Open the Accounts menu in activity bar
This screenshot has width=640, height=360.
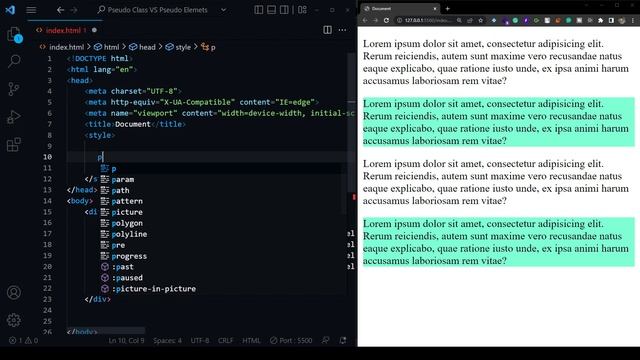pyautogui.click(x=14, y=292)
